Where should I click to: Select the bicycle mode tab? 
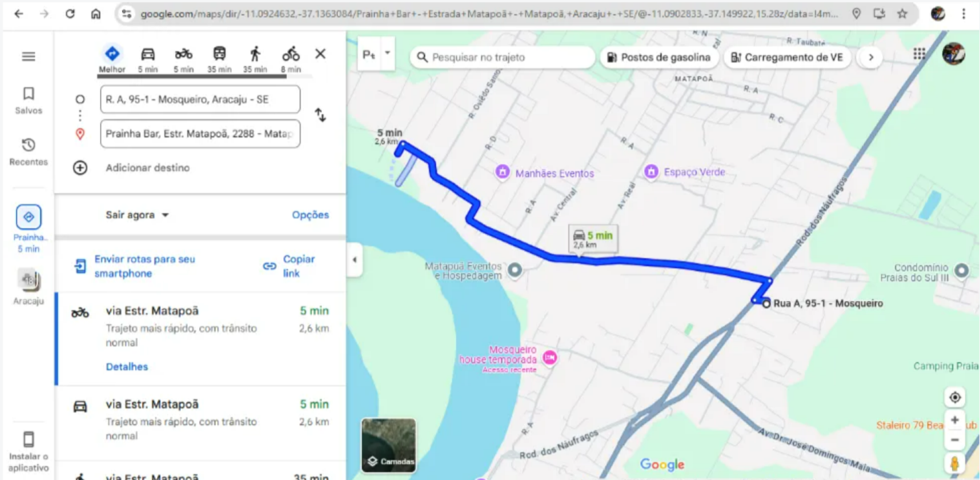(291, 59)
